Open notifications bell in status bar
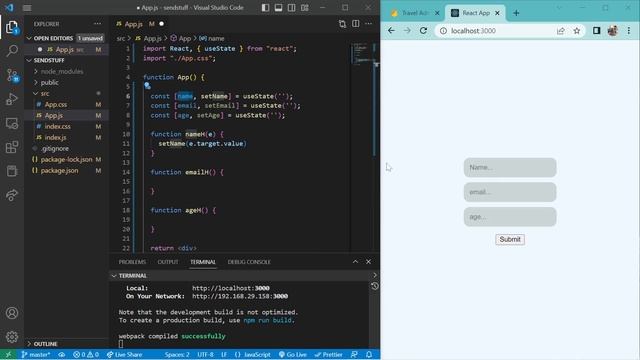This screenshot has height=360, width=640. [x=369, y=355]
